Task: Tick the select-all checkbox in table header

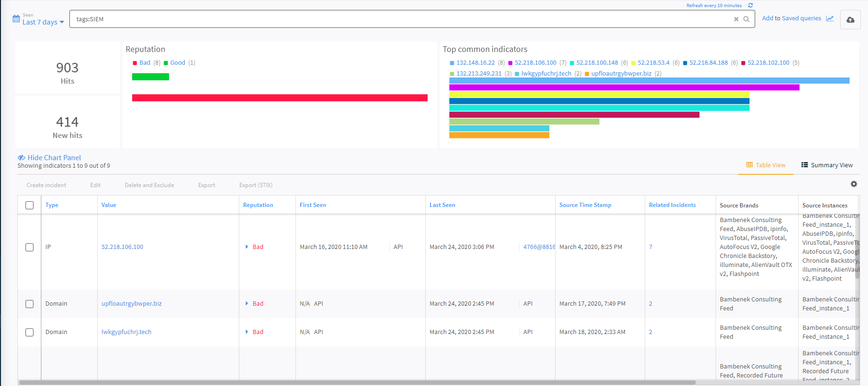Action: 29,205
